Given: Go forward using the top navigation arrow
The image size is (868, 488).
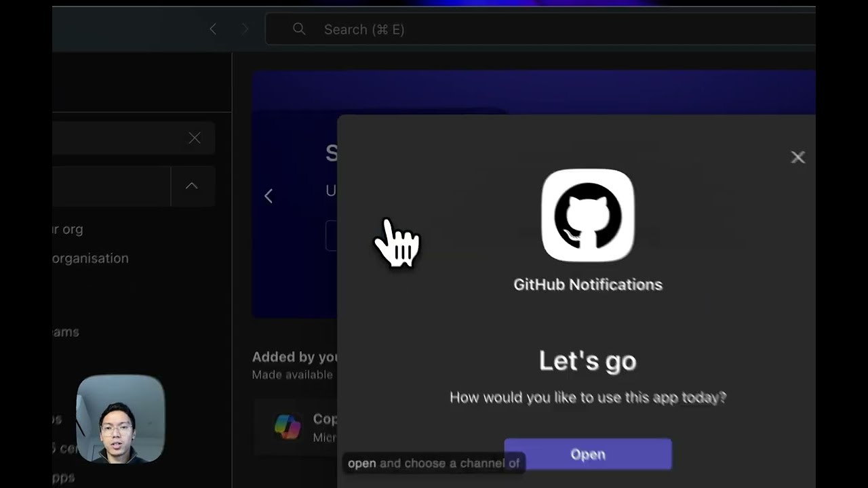Looking at the screenshot, I should click(x=245, y=29).
